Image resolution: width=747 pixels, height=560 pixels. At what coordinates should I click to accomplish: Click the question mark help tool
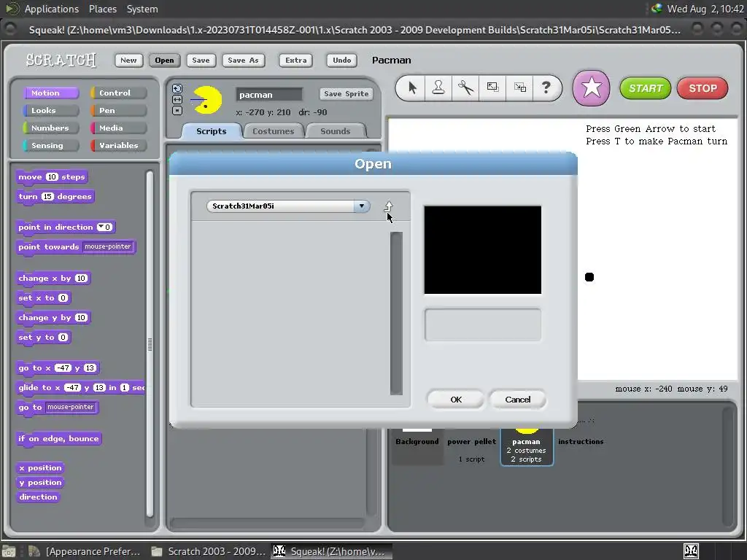pos(546,87)
